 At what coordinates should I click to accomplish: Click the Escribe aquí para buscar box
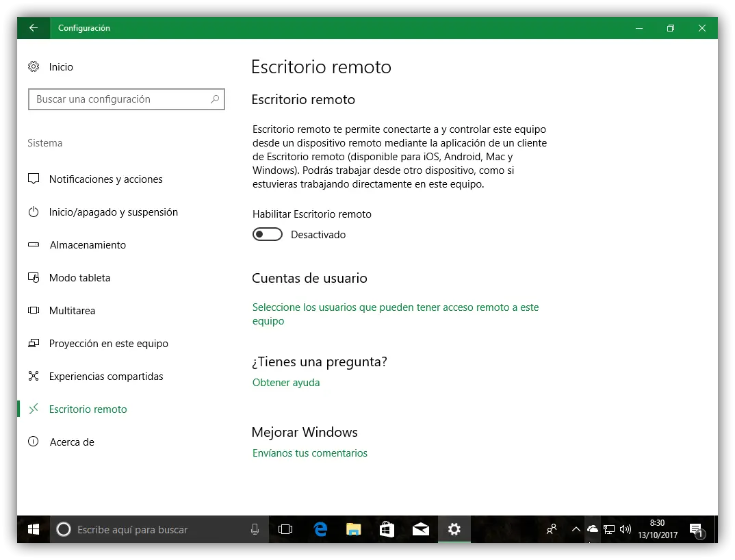click(x=159, y=529)
